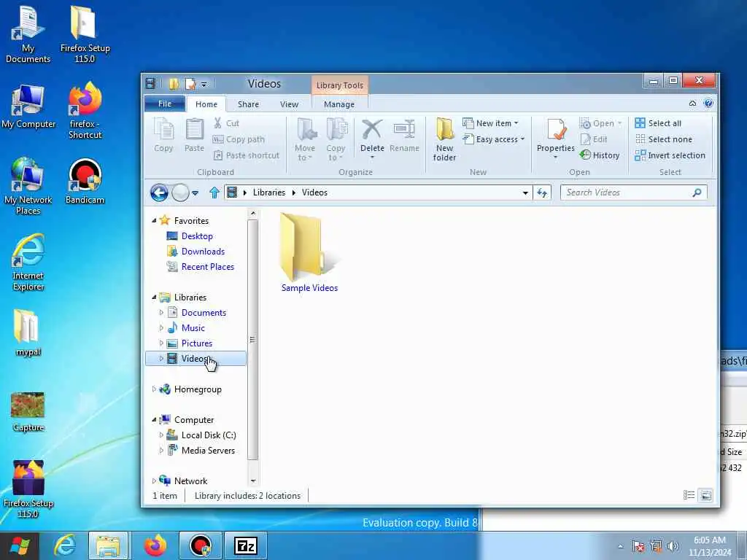Click the Library Tools contextual tab
747x560 pixels.
click(340, 85)
